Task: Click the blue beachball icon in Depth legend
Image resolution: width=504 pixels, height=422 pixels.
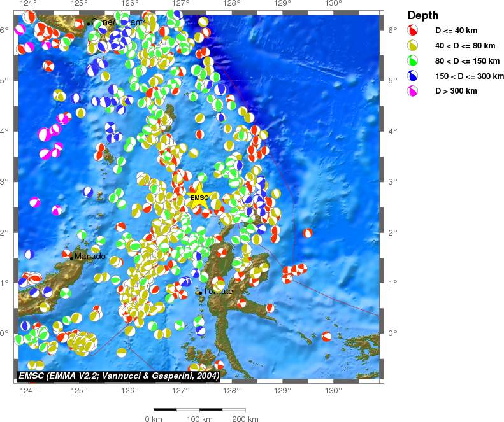Action: pos(413,76)
